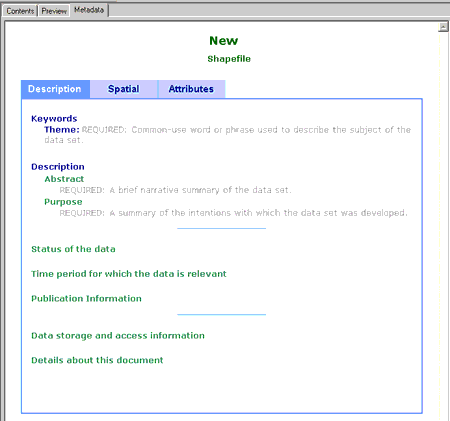
Task: Click the Abstract REQUIRED brief narrative text
Action: point(175,190)
